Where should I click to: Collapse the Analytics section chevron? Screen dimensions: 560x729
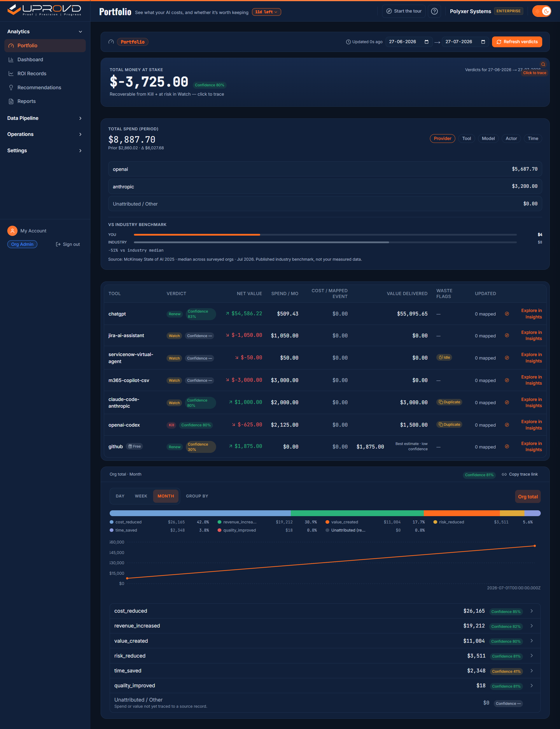point(80,32)
